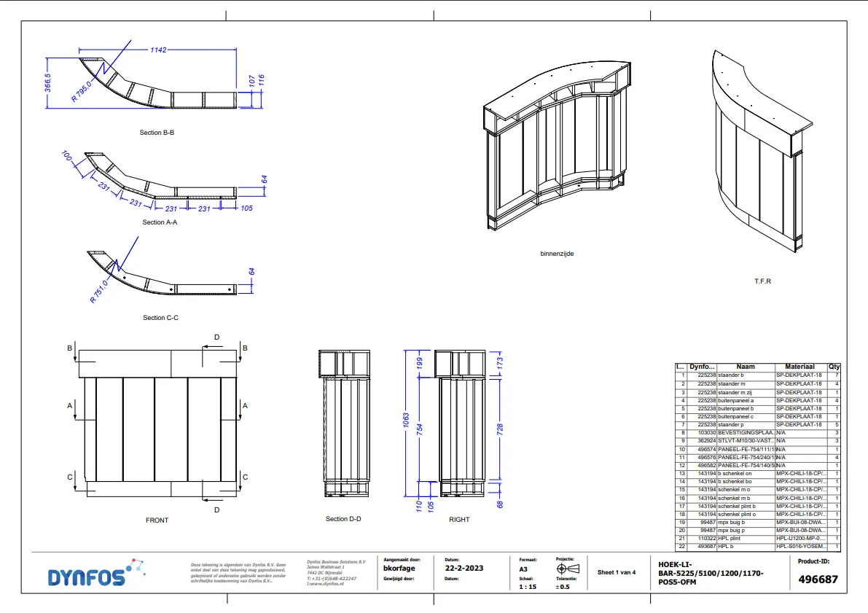The height and width of the screenshot is (613, 868).
Task: Click the FRONT view label
Action: [x=157, y=520]
